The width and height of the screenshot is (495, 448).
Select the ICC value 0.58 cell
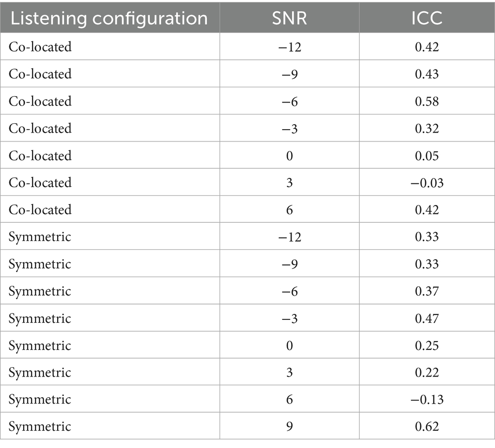(x=427, y=102)
